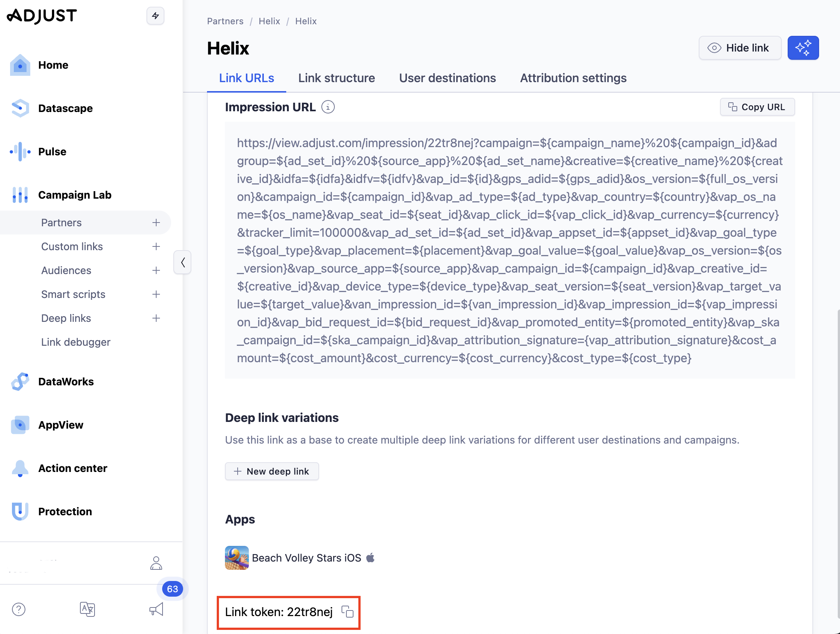Select Smart scripts sidebar item
This screenshot has width=840, height=634.
tap(73, 294)
